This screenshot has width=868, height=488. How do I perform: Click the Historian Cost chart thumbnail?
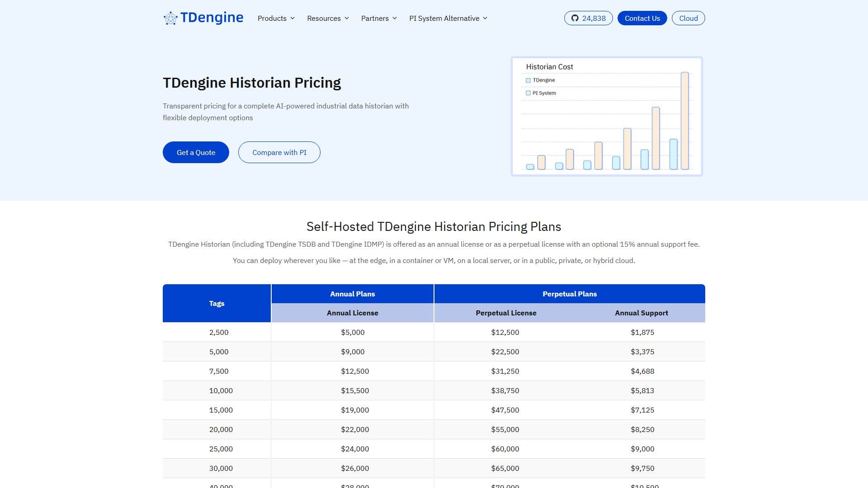pyautogui.click(x=607, y=116)
